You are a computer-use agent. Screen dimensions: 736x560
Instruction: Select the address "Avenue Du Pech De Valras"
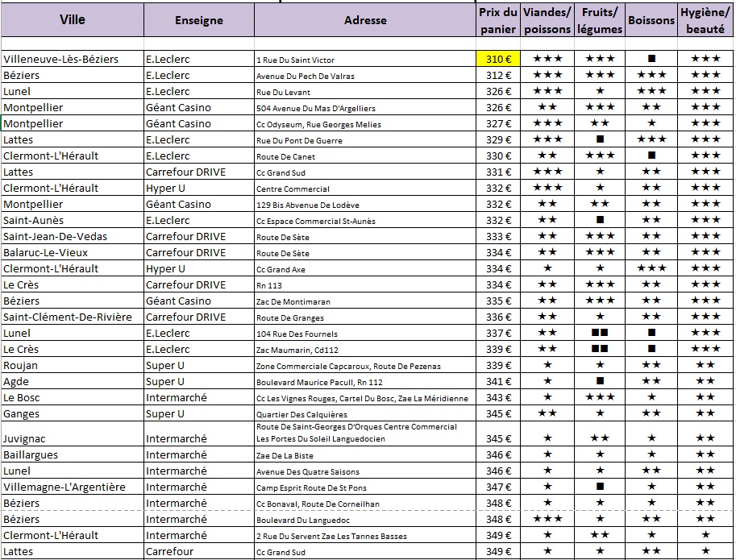pos(305,76)
